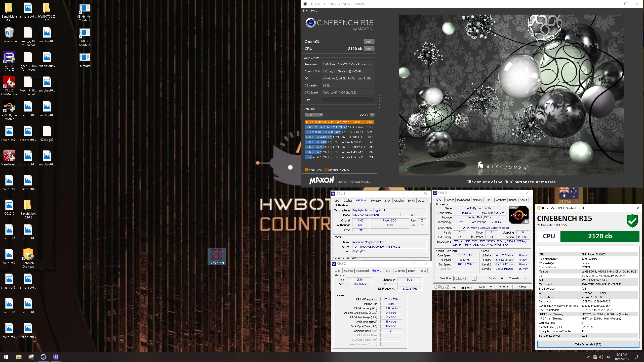644x362 pixels.
Task: Select the i7-4770K ranking row
Action: tap(339, 137)
